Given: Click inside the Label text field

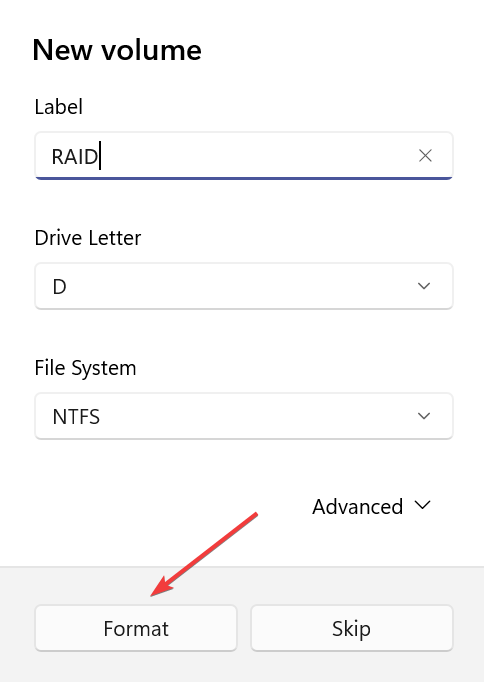Looking at the screenshot, I should 244,156.
